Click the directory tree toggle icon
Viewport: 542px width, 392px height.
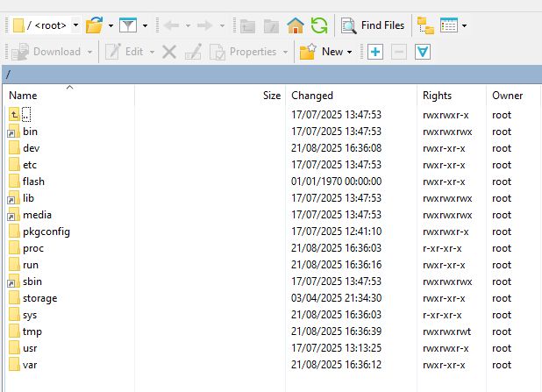tap(425, 25)
